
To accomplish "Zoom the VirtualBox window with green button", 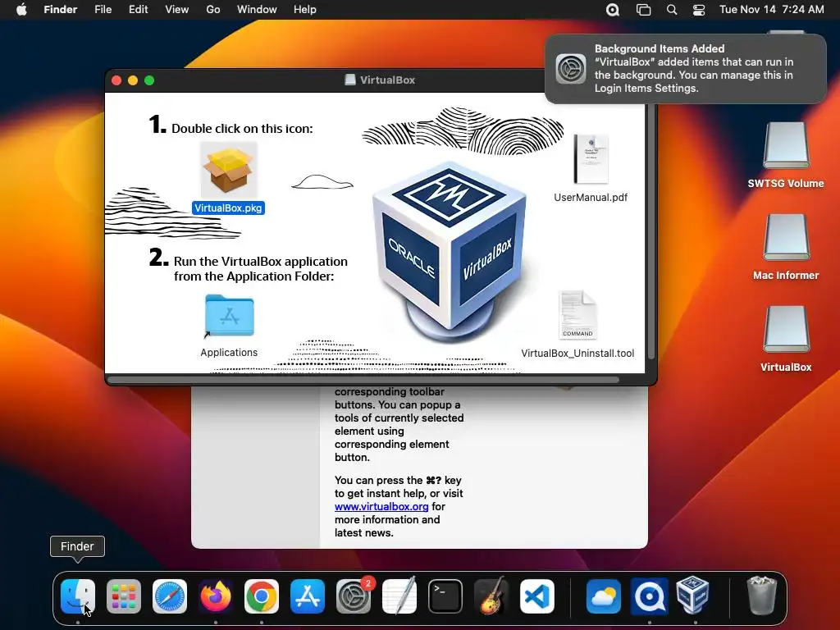I will (x=149, y=80).
